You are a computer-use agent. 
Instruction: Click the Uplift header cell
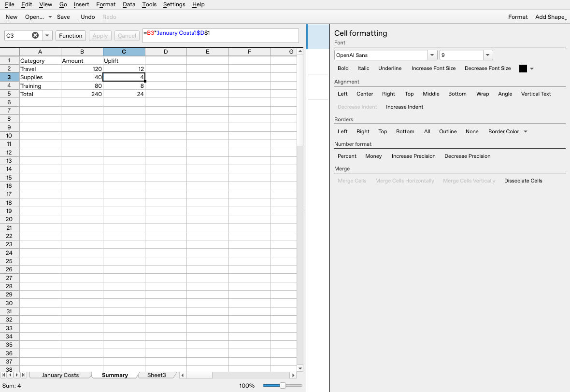[x=124, y=61]
